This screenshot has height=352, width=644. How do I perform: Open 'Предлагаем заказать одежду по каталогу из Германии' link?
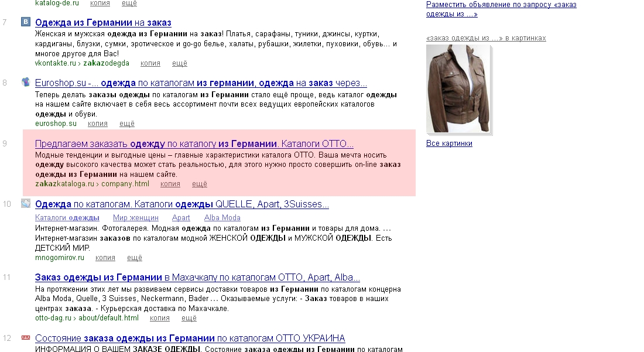tap(194, 143)
